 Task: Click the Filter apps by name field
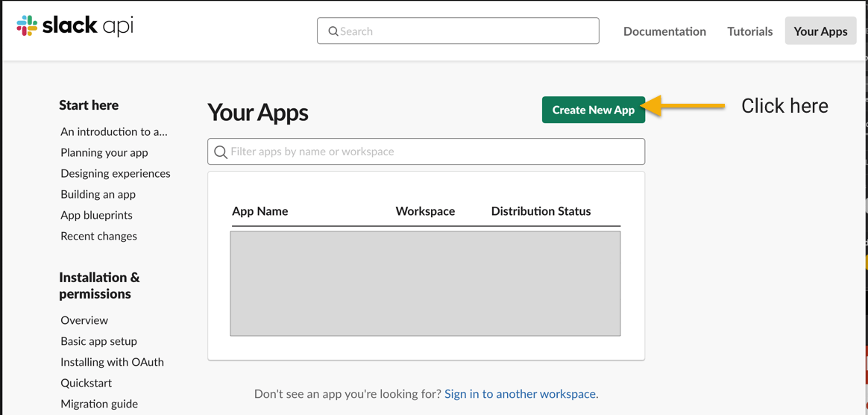tap(427, 152)
